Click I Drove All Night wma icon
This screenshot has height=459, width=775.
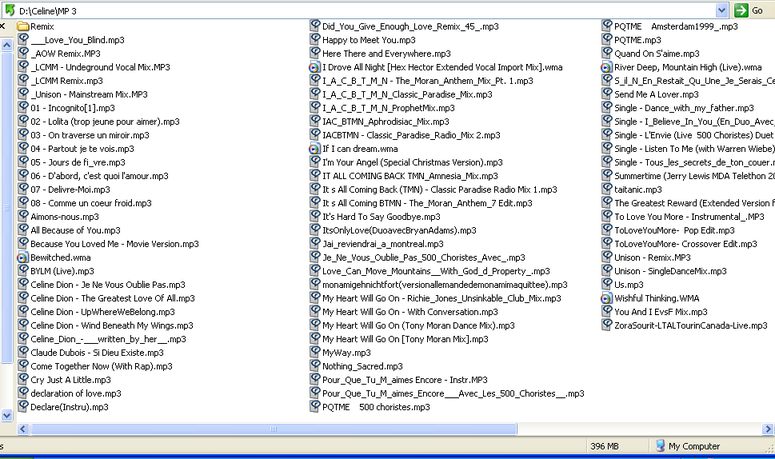pyautogui.click(x=315, y=67)
